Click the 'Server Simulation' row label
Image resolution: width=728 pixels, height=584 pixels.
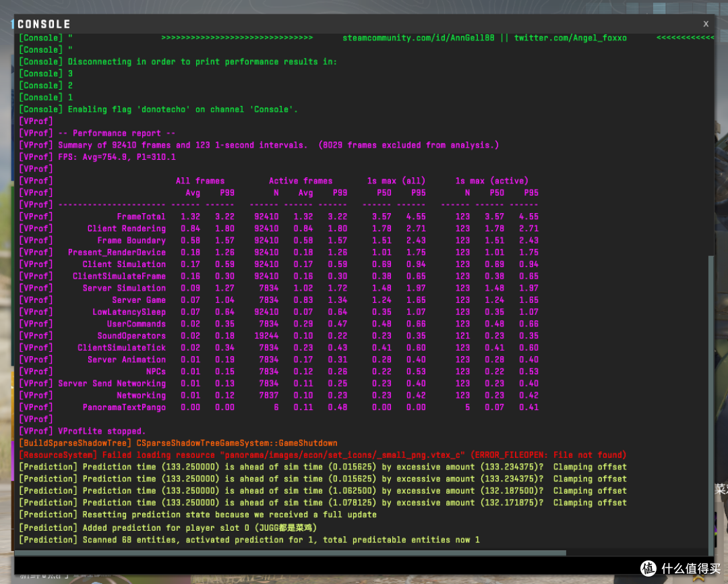124,288
